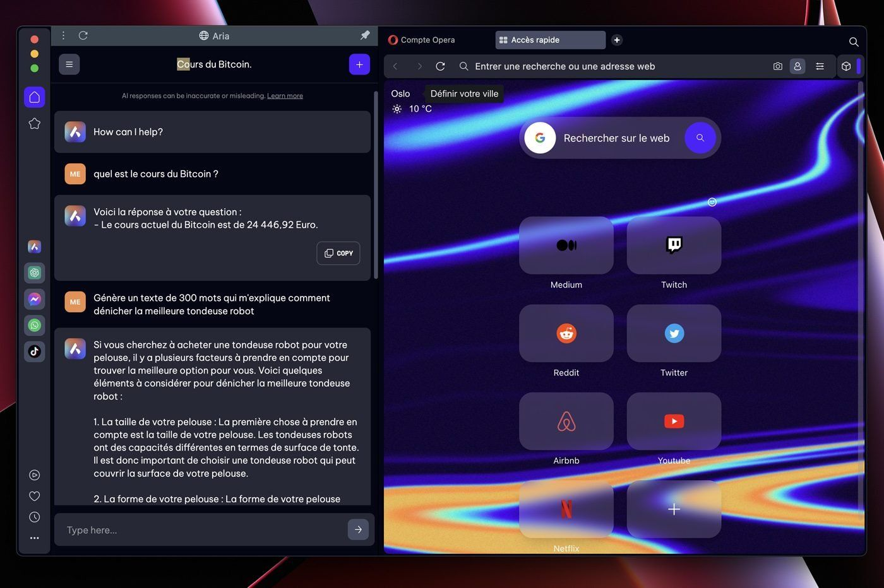
Task: Copy the Bitcoin price response
Action: pyautogui.click(x=338, y=253)
